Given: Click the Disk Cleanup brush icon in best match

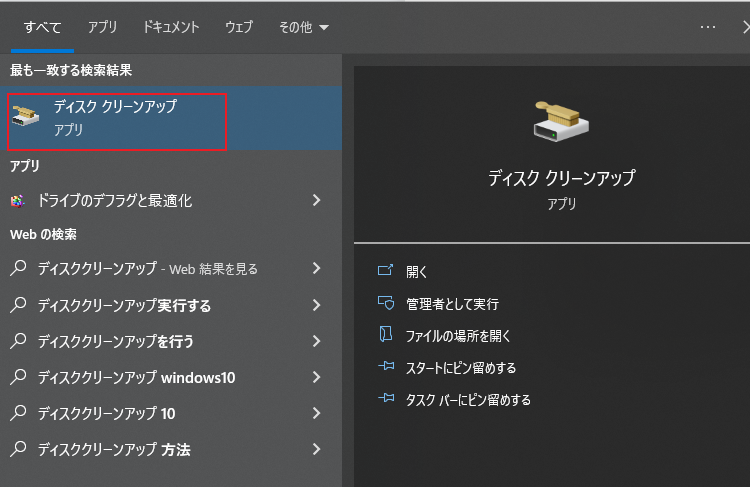Looking at the screenshot, I should pyautogui.click(x=26, y=116).
